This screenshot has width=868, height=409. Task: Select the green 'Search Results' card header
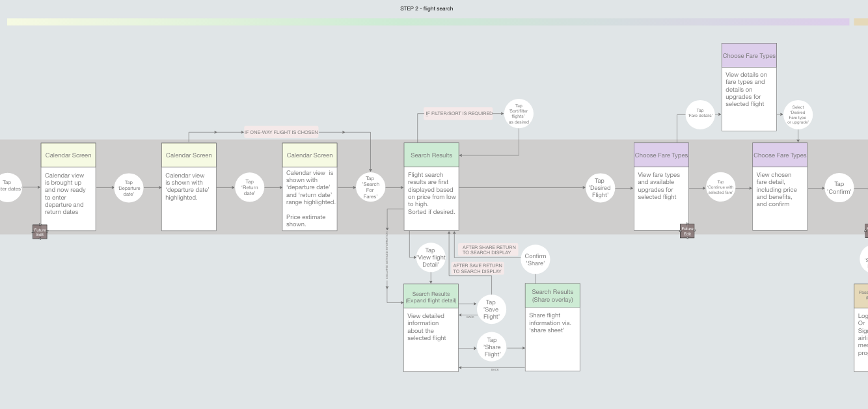(431, 155)
